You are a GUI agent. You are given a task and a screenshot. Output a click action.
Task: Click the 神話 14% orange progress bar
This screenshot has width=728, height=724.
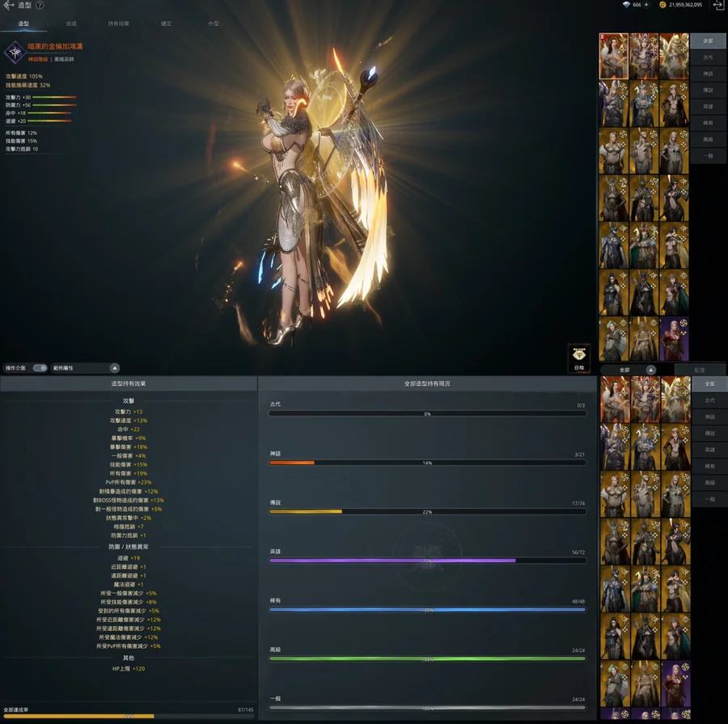pyautogui.click(x=427, y=463)
